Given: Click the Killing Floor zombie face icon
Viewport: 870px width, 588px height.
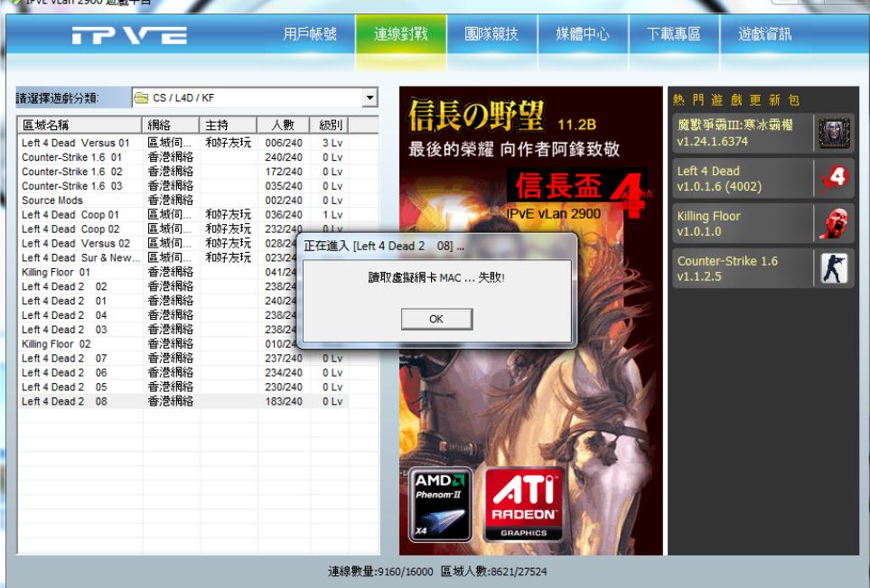Looking at the screenshot, I should 834,223.
